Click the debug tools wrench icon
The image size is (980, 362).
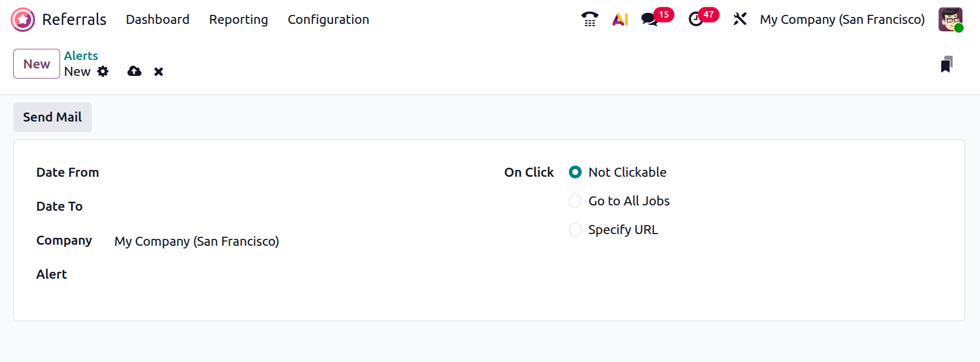coord(739,20)
